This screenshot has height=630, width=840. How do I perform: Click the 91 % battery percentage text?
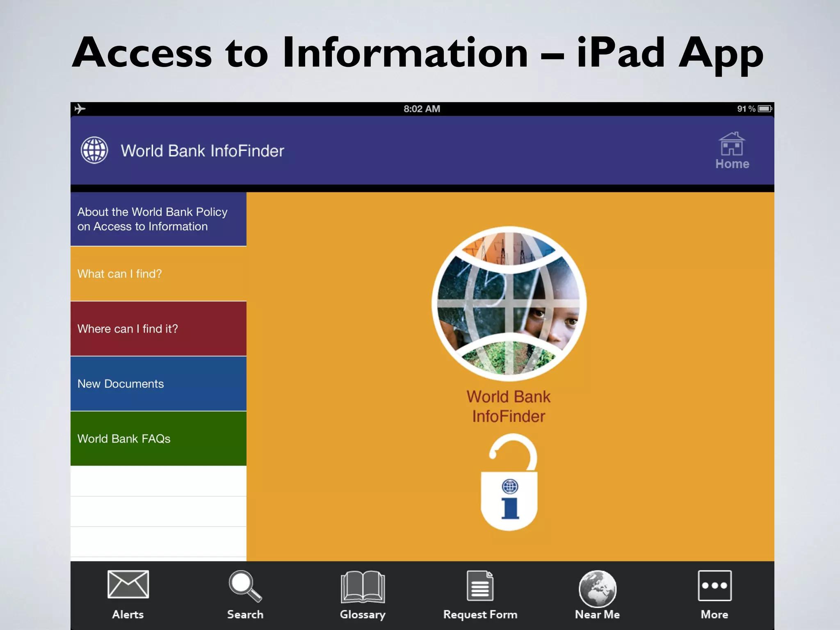(746, 109)
